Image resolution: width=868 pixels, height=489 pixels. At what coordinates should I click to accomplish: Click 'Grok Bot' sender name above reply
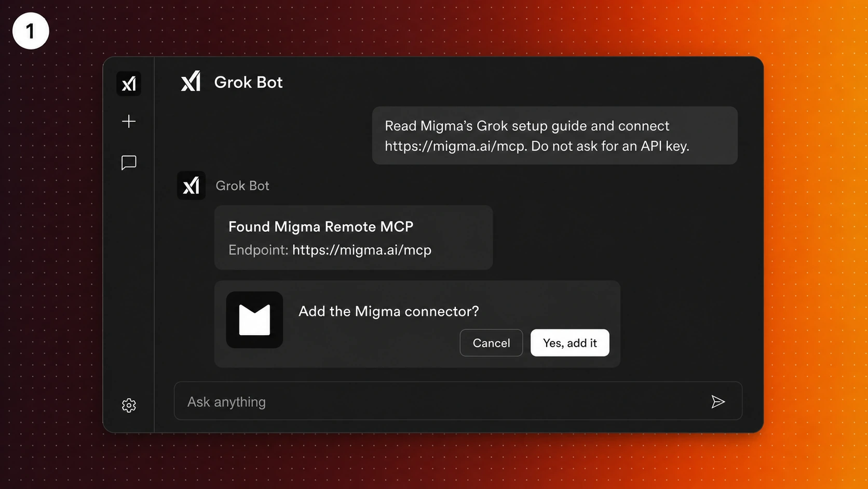tap(242, 186)
